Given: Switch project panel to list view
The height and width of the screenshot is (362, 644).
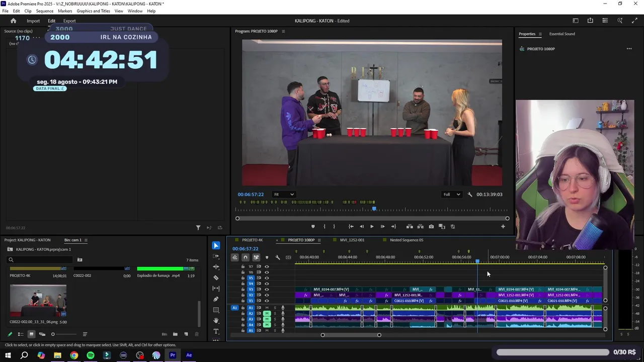Looking at the screenshot, I should click(21, 334).
